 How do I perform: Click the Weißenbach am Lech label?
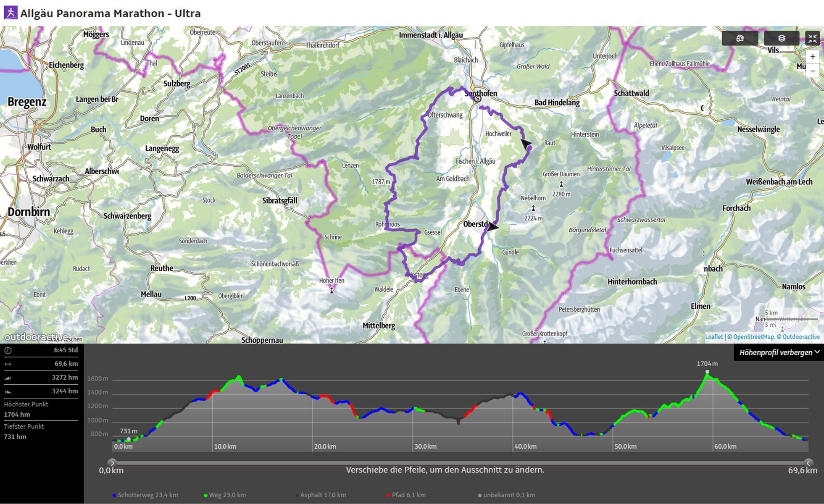tap(779, 182)
